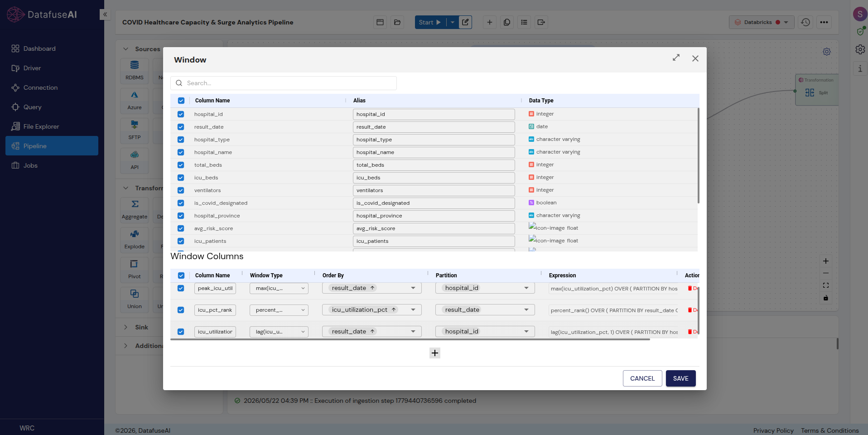The width and height of the screenshot is (868, 435).
Task: Toggle the select-all columns checkbox
Action: pyautogui.click(x=181, y=101)
